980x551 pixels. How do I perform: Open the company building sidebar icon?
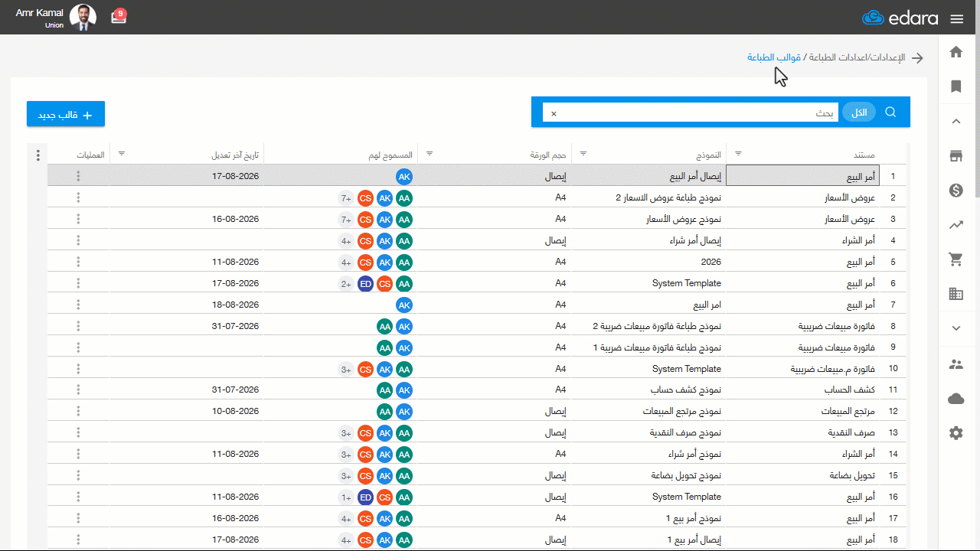(955, 294)
